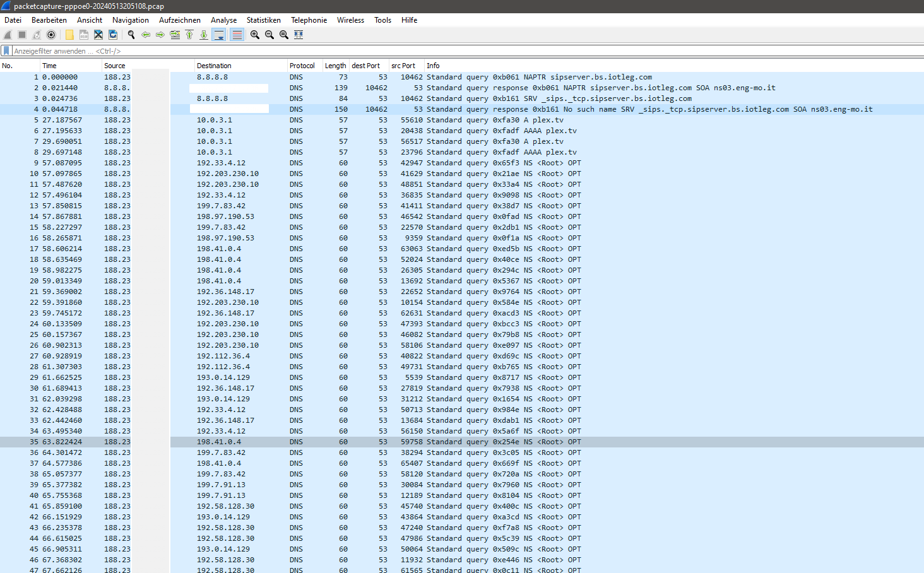Select highlighted packet 35 query 0x254e
Screen dimensions: 924x573
(462, 442)
